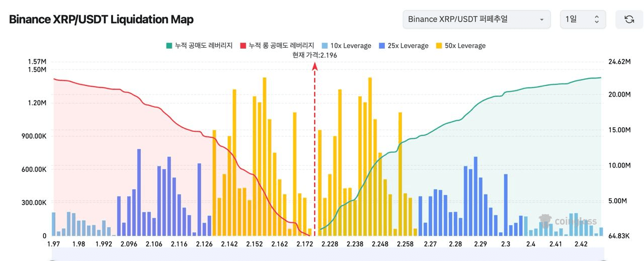Screen dimensions: 644x261
Task: Toggle the 25x Leverage legend series
Action: (x=404, y=46)
